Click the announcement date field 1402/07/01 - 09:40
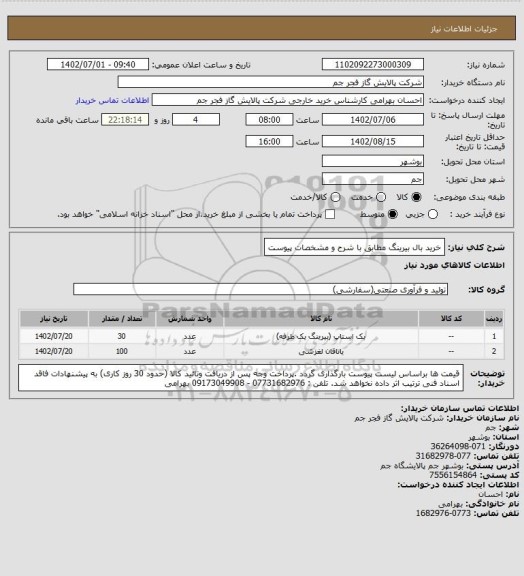This screenshot has height=576, width=524. point(98,65)
